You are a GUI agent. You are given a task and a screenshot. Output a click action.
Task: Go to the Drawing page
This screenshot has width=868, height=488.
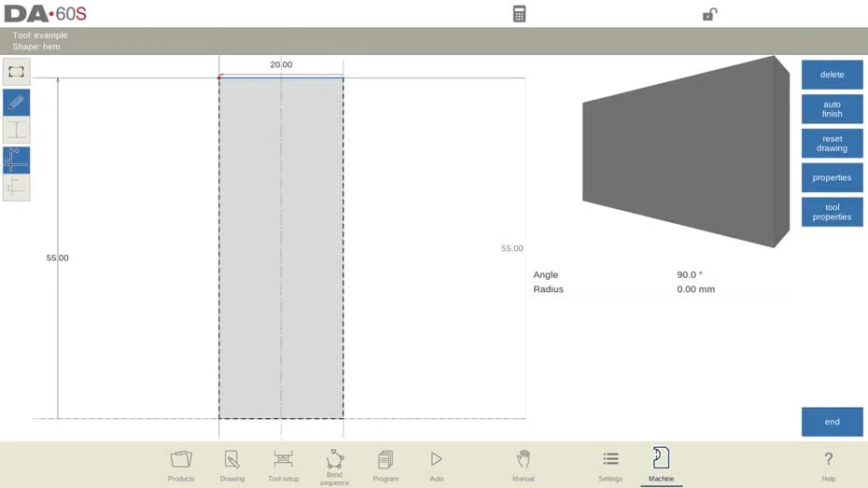point(232,465)
